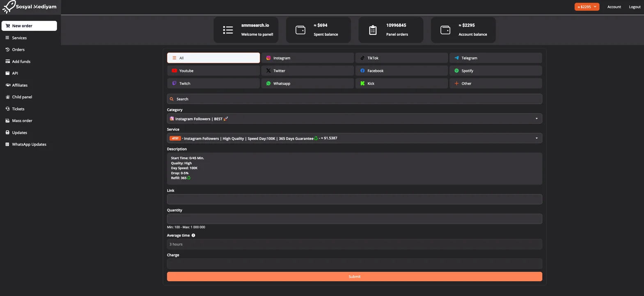
Task: Open the balance currency dropdown
Action: pos(587,7)
